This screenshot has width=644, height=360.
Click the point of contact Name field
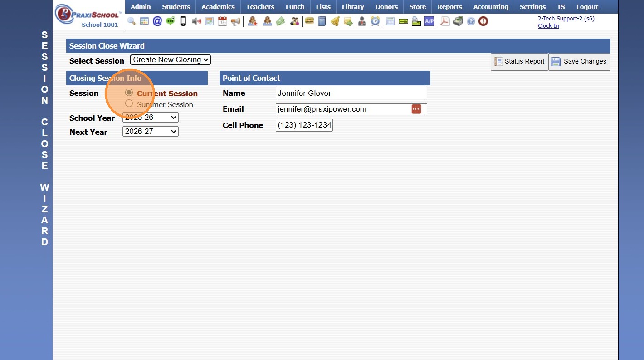pos(351,93)
